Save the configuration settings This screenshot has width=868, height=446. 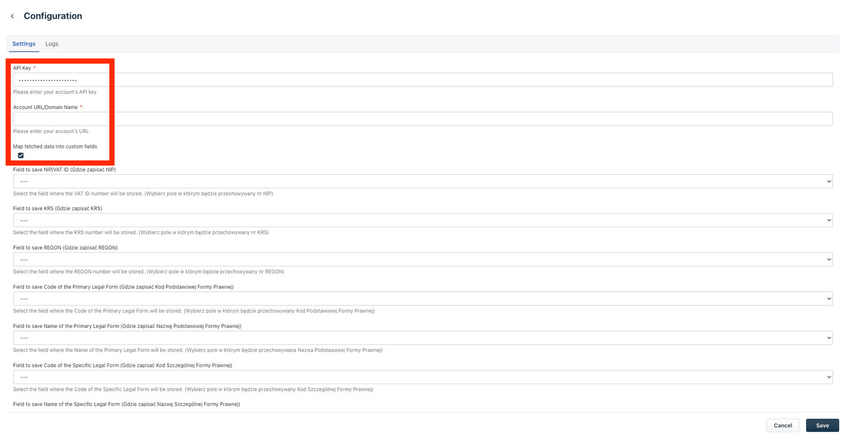pyautogui.click(x=822, y=426)
